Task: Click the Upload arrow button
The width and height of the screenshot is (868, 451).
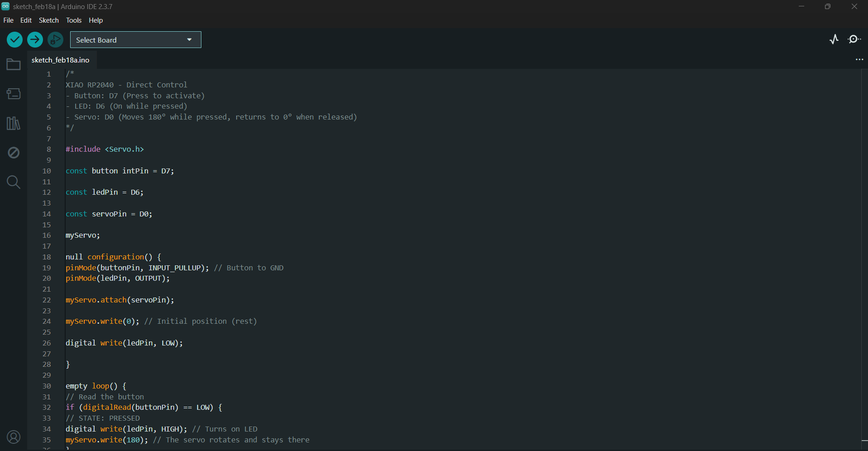Action: pos(35,40)
